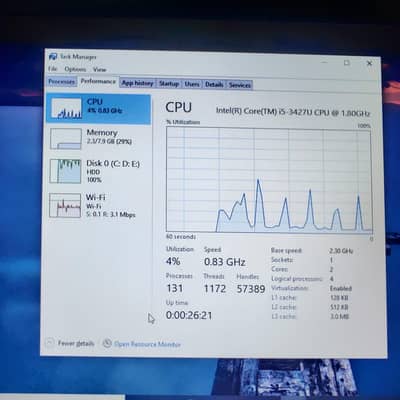Click the large CPU heading
Viewport: 400px width, 400px height.
(179, 107)
